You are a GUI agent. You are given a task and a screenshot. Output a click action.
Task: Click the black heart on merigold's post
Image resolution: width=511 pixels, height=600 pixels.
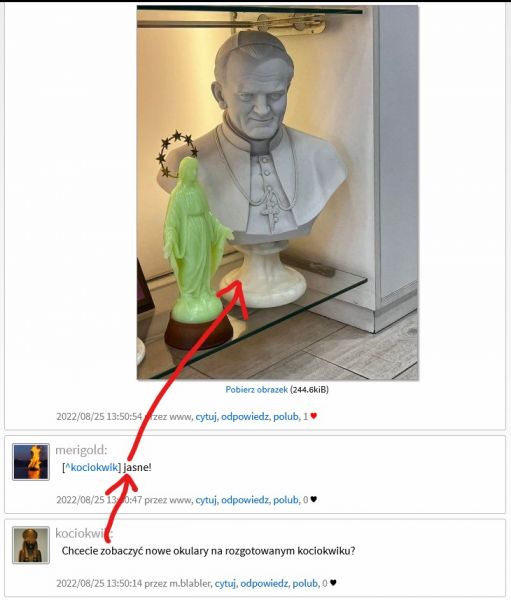[313, 499]
